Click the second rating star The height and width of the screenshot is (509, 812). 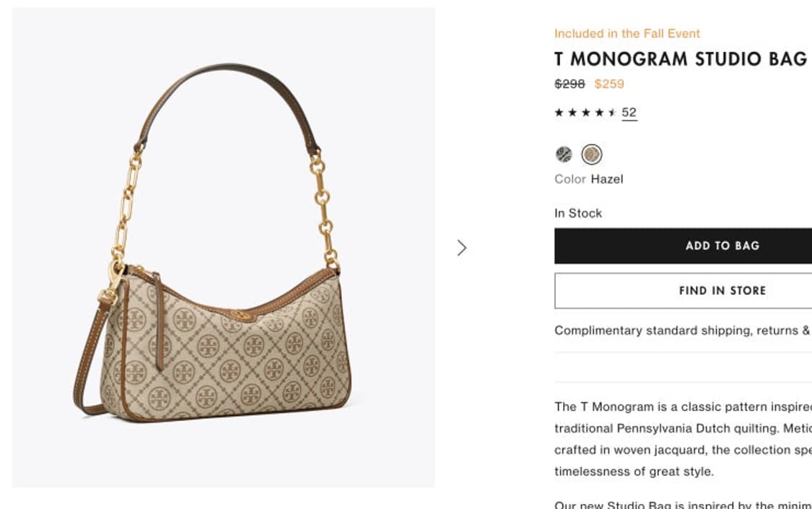point(572,113)
